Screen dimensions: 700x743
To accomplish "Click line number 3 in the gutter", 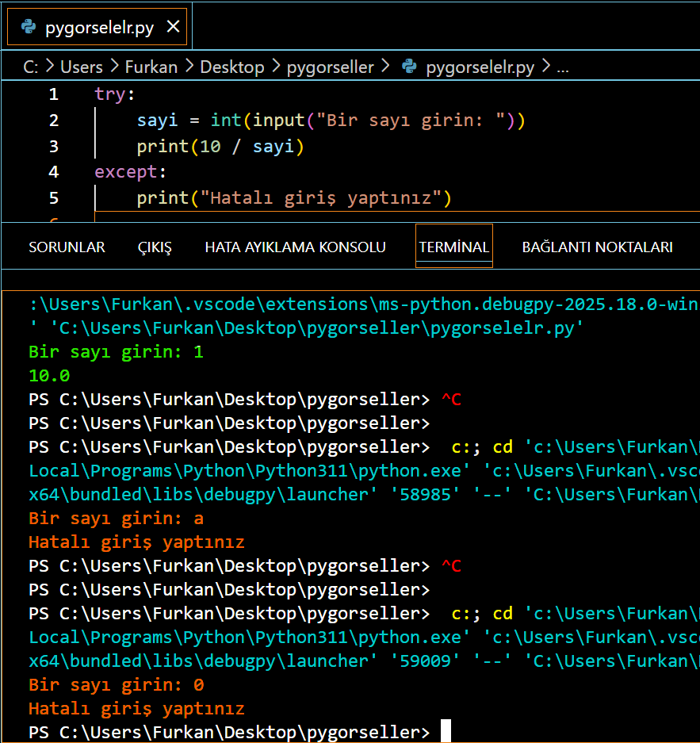I will [x=53, y=146].
